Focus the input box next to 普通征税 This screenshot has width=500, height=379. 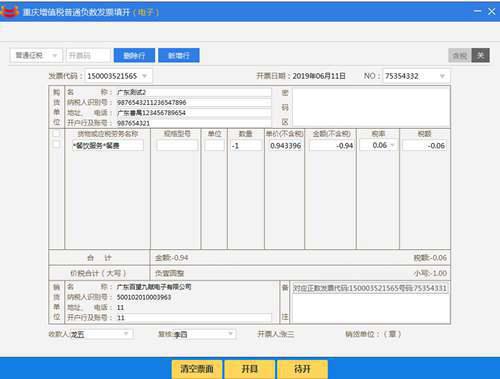pos(88,55)
